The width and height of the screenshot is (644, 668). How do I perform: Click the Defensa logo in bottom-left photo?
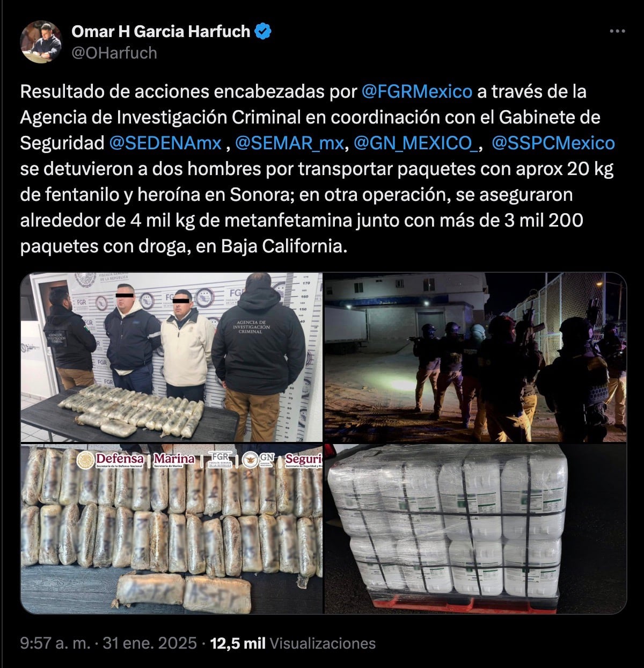pos(111,460)
